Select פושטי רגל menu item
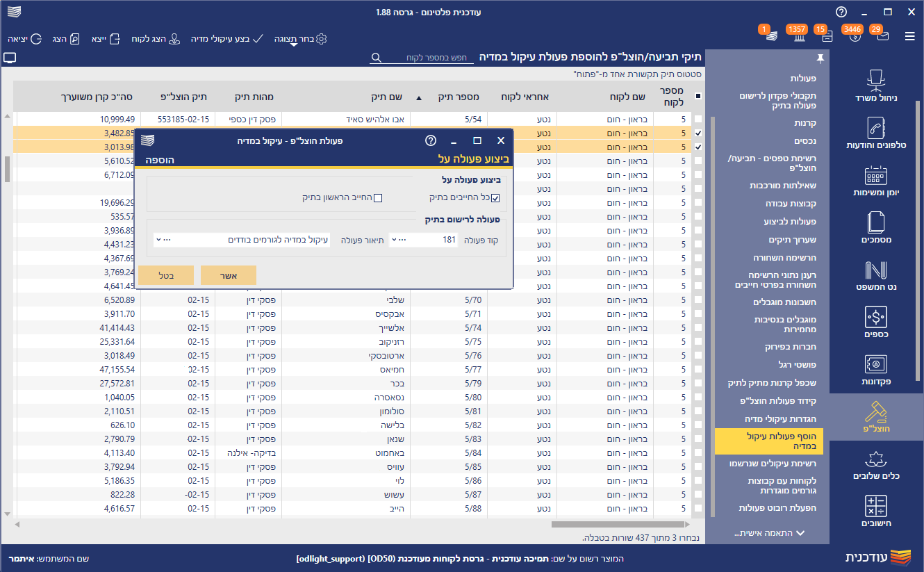Image resolution: width=924 pixels, height=572 pixels. (x=797, y=364)
